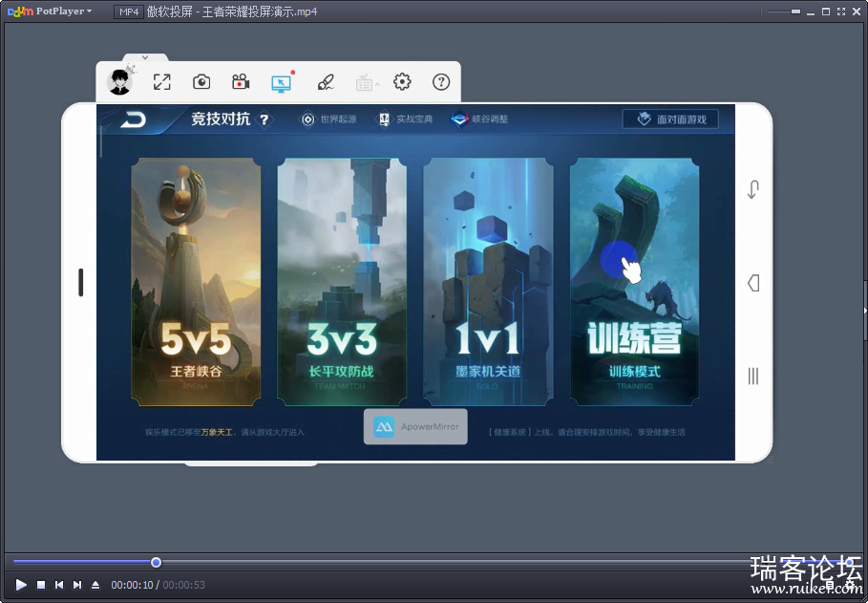The image size is (868, 603).
Task: Select the 1v1 墨家机关道 mode card
Action: coord(488,282)
